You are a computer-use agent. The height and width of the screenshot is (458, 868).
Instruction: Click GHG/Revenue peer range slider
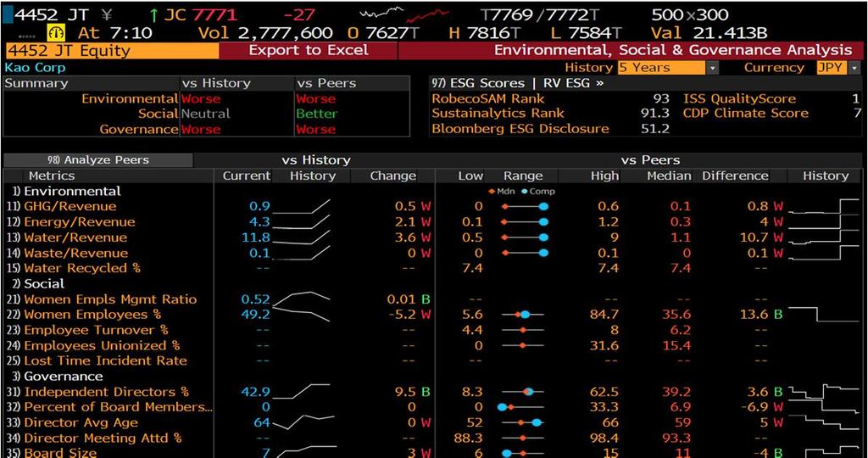523,207
